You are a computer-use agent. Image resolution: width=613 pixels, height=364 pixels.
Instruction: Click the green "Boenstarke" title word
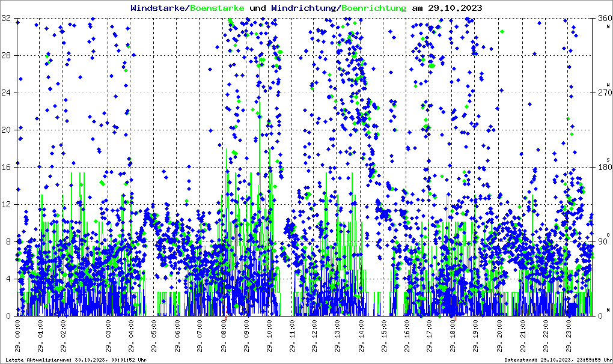click(218, 8)
